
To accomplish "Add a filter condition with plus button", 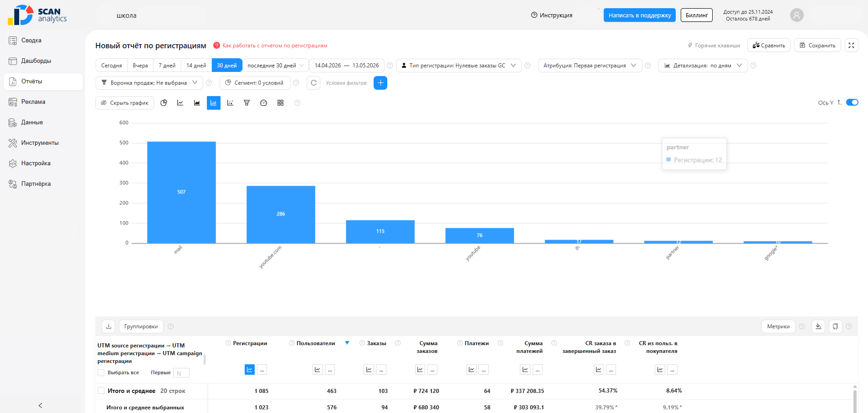I will 380,83.
